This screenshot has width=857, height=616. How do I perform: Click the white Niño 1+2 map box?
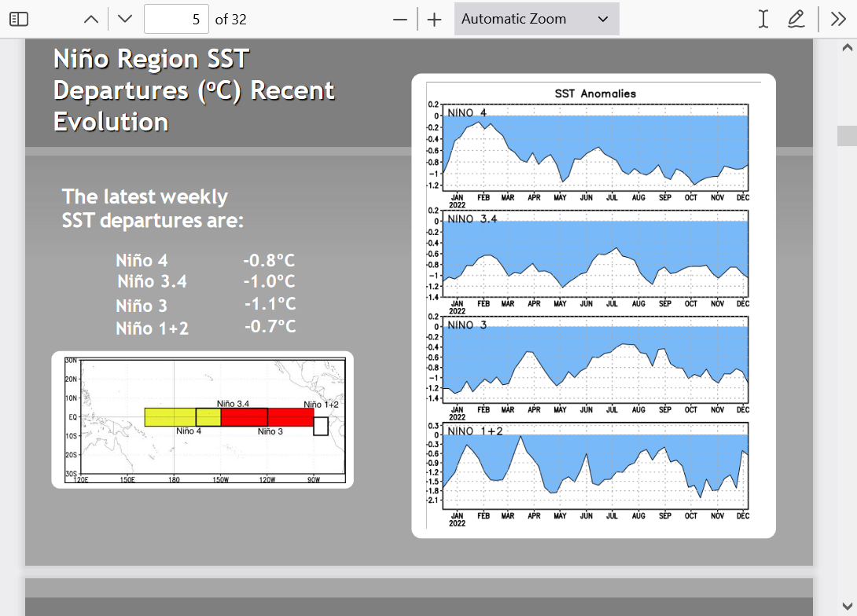(321, 426)
